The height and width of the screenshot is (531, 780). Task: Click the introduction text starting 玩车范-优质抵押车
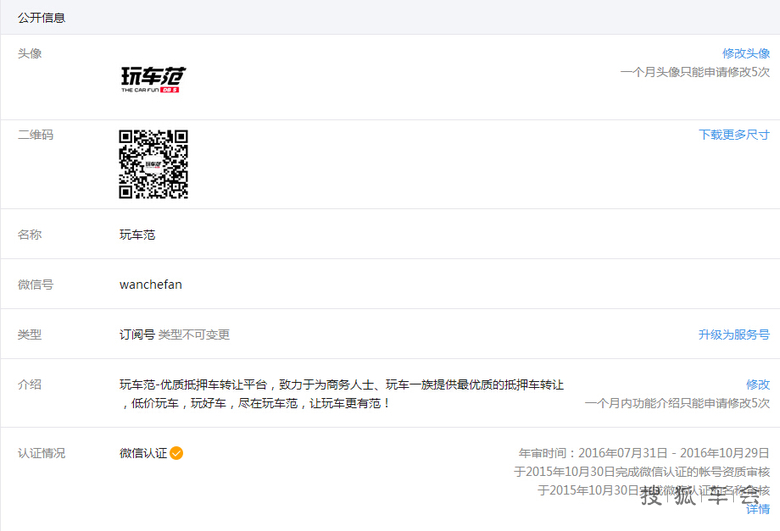342,394
